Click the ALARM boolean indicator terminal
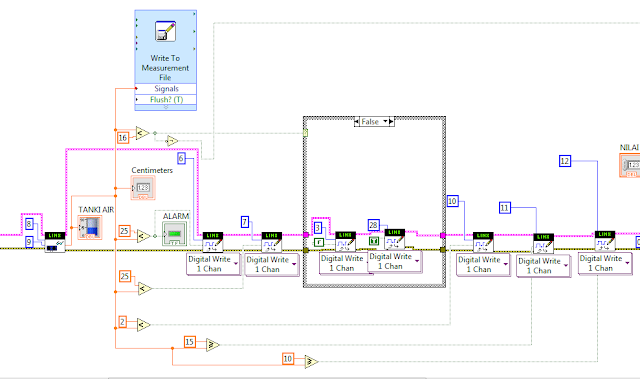The image size is (640, 379). pos(174,234)
